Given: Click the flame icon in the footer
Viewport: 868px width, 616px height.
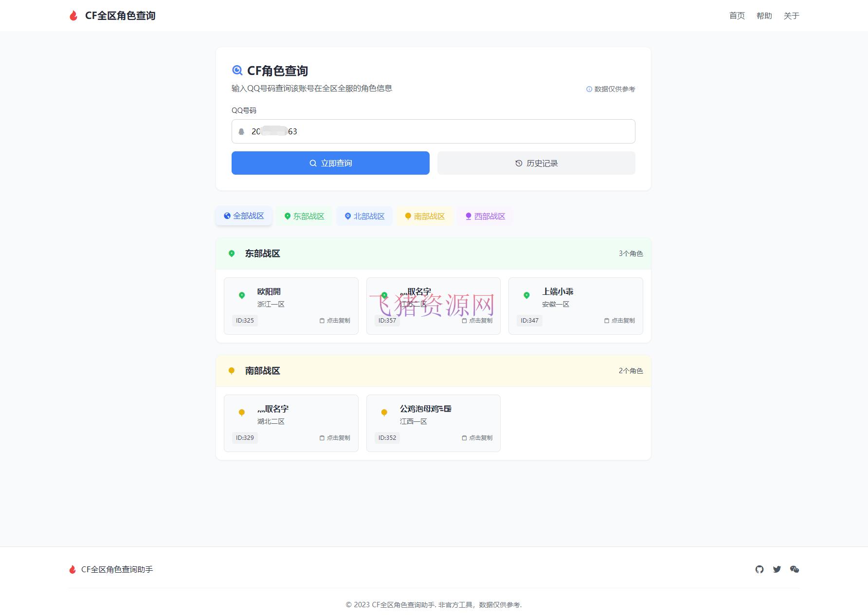Looking at the screenshot, I should click(x=72, y=569).
